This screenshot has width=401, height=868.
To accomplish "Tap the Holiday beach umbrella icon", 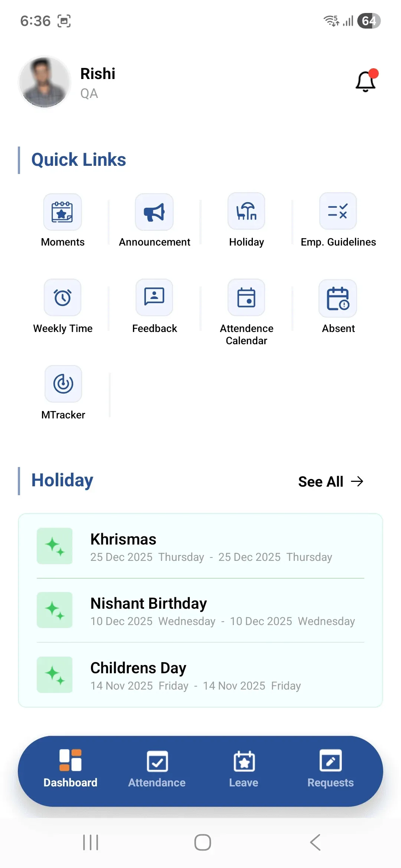I will pyautogui.click(x=246, y=211).
